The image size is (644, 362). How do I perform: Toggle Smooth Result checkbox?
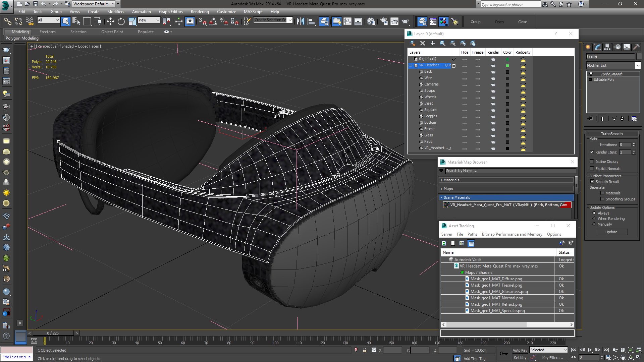click(592, 182)
